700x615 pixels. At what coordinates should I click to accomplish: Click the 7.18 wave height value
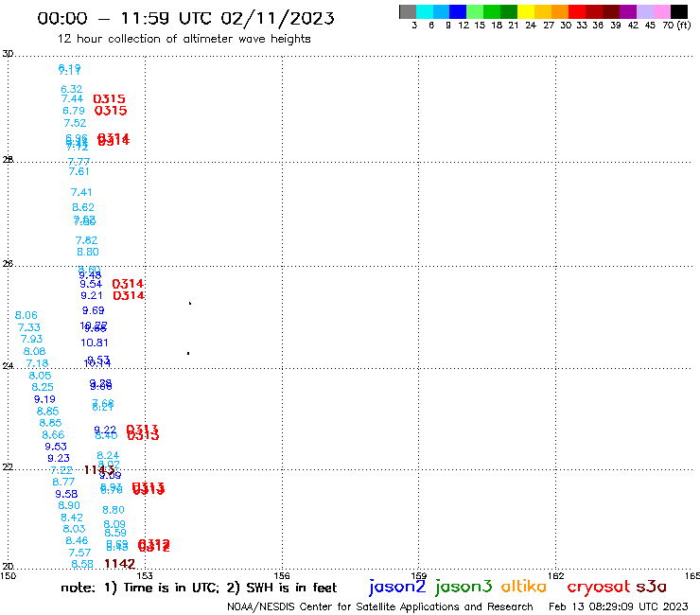tap(37, 363)
